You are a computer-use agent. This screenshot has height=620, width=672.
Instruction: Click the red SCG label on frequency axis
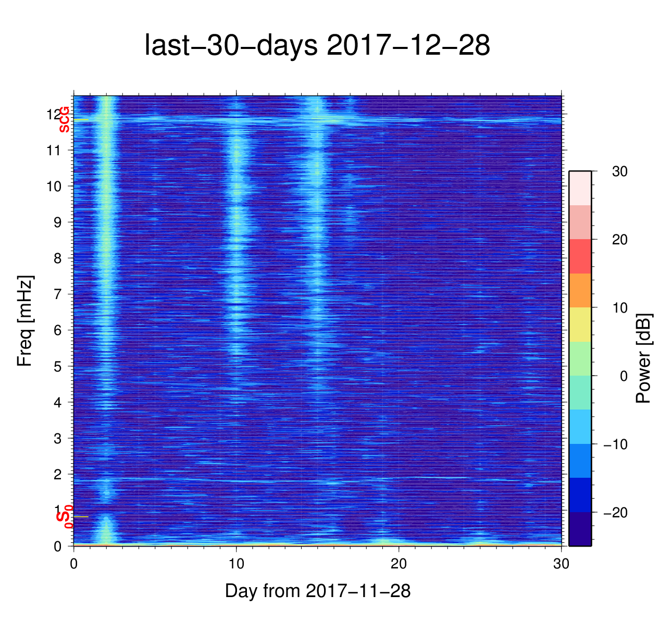(64, 120)
